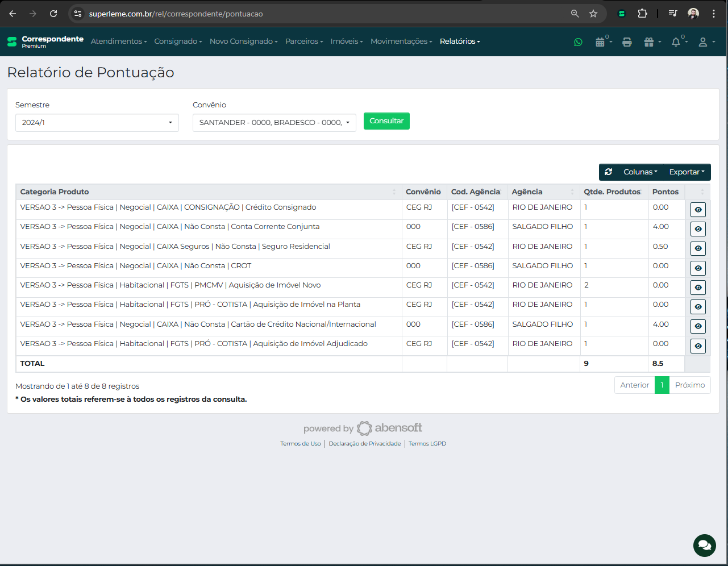
Task: Open the Semestre 2024/1 dropdown
Action: point(97,123)
